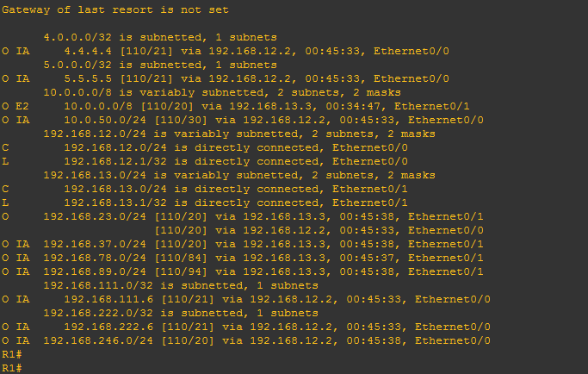Click the 192.168.23.0/24 OSPF route
The width and height of the screenshot is (588, 374).
pos(243,216)
